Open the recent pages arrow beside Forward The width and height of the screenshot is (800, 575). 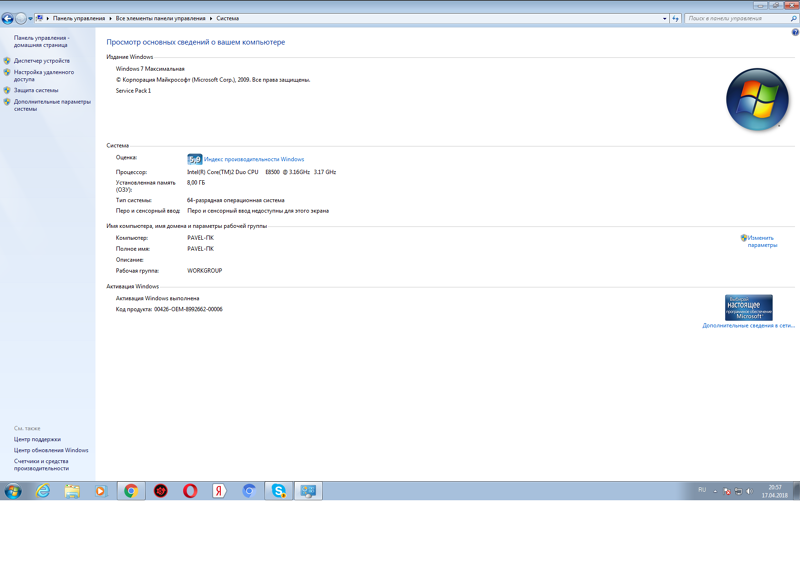(30, 19)
